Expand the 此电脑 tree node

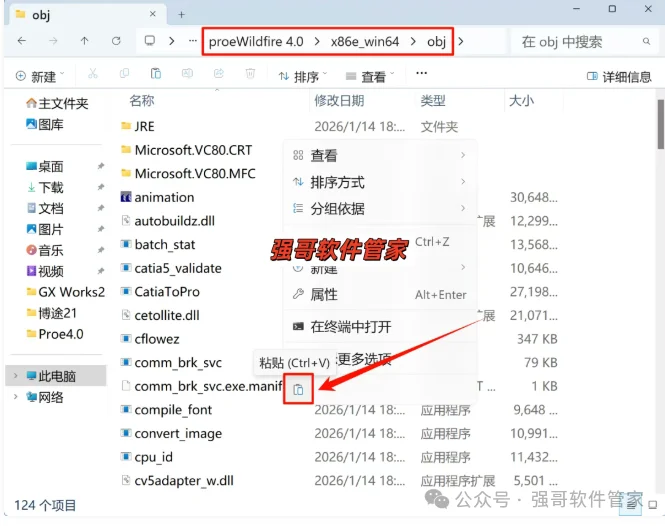click(x=16, y=376)
